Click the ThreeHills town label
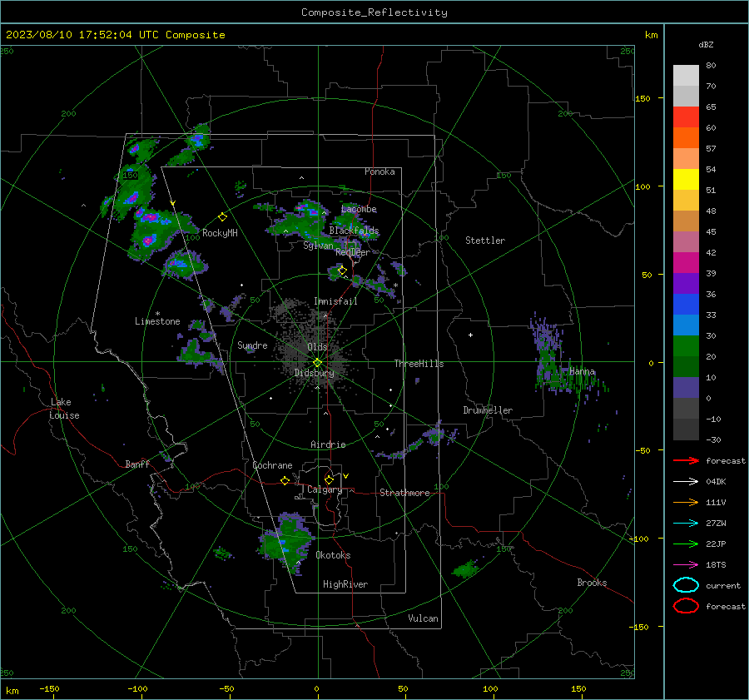Screen dimensions: 749x700 pos(419,364)
